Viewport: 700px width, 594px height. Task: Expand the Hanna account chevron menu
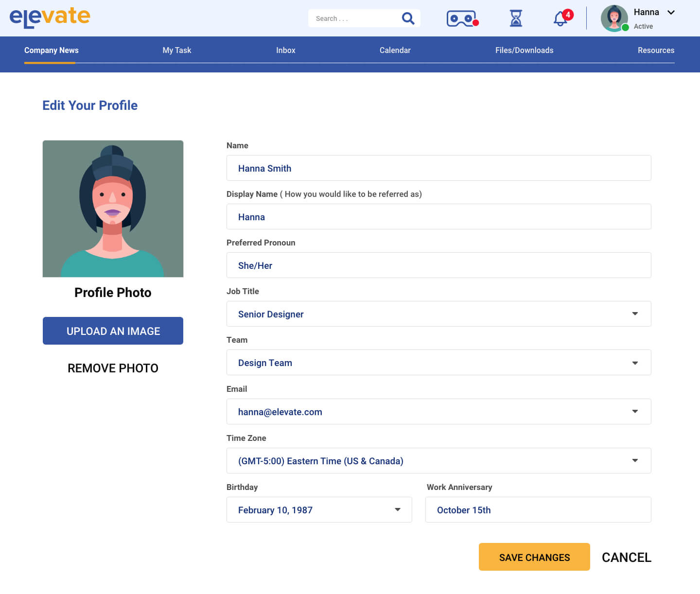tap(671, 13)
